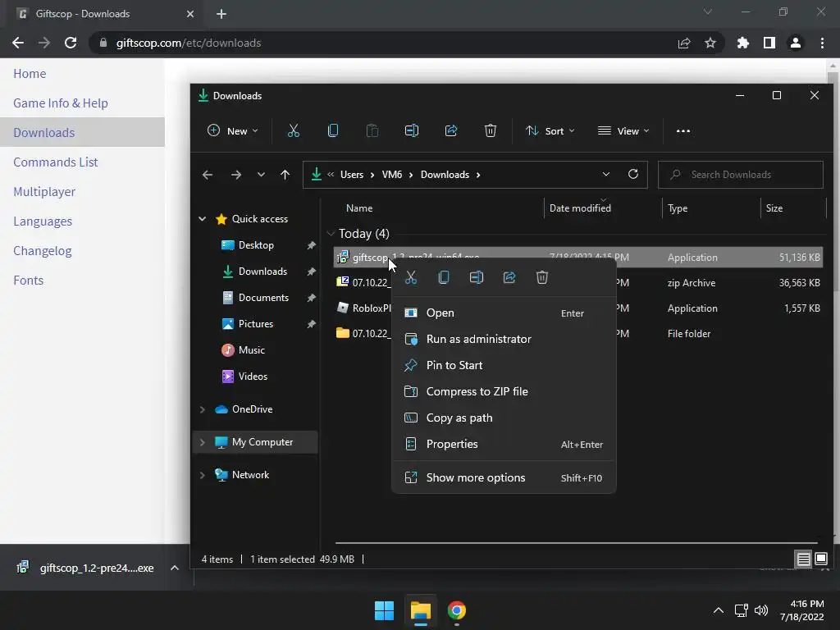The height and width of the screenshot is (630, 840).
Task: Click the Delete trash icon in Explorer toolbar
Action: pos(491,130)
